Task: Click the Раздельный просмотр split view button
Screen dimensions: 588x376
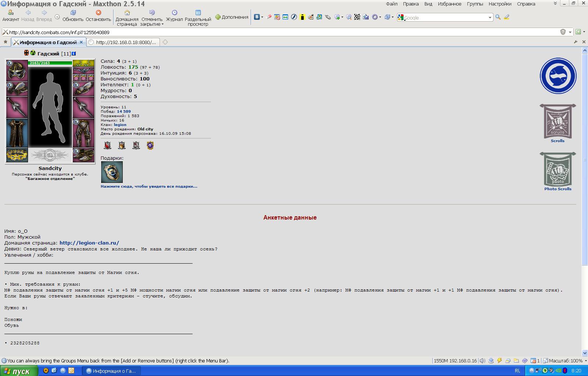Action: pos(198,18)
